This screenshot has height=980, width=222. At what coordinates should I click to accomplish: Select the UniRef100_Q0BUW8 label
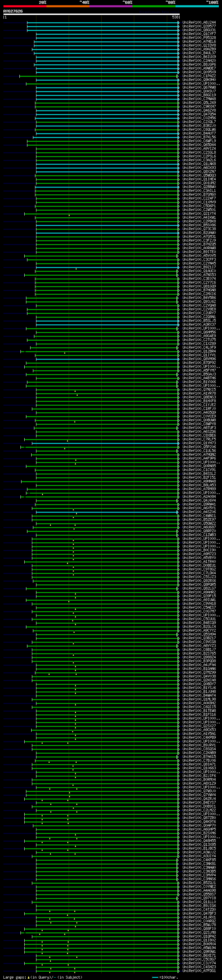click(x=199, y=420)
